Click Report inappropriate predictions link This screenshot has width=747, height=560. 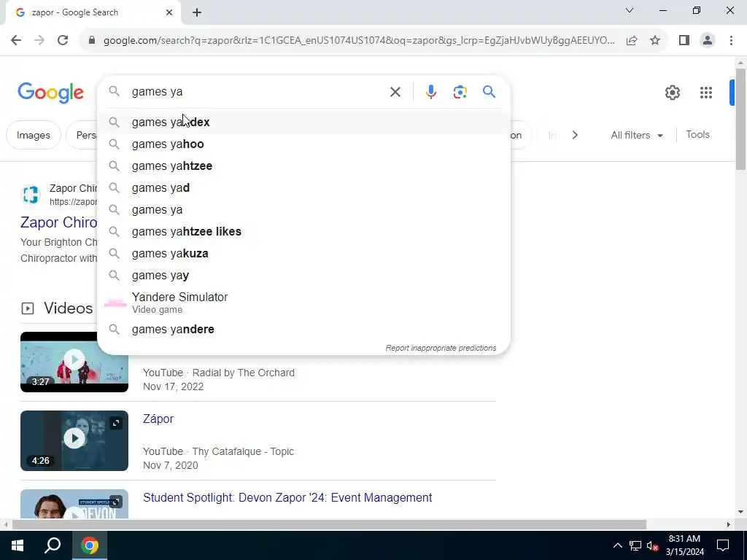[x=441, y=348]
